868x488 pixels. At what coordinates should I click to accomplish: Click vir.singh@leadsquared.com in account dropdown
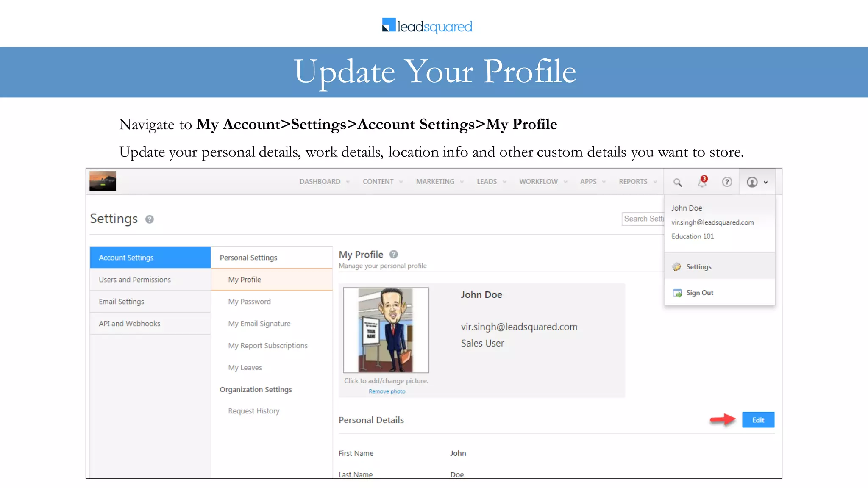click(712, 222)
